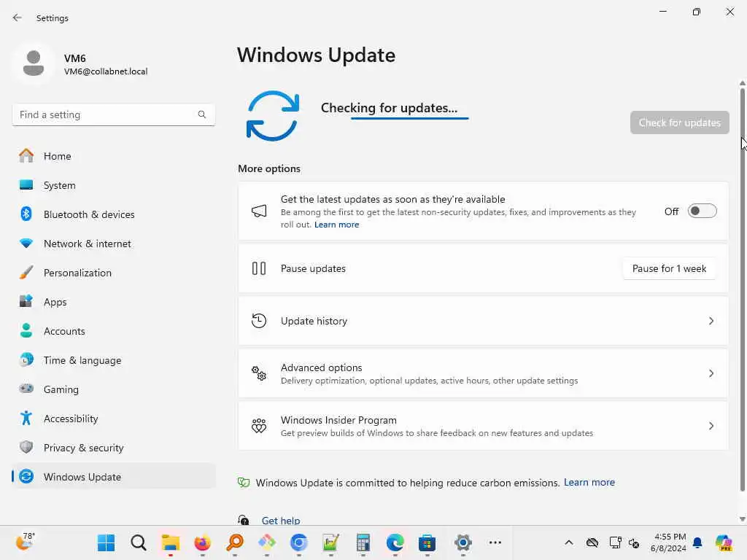Click the blue circular browser icon in taskbar
747x560 pixels.
[298, 542]
